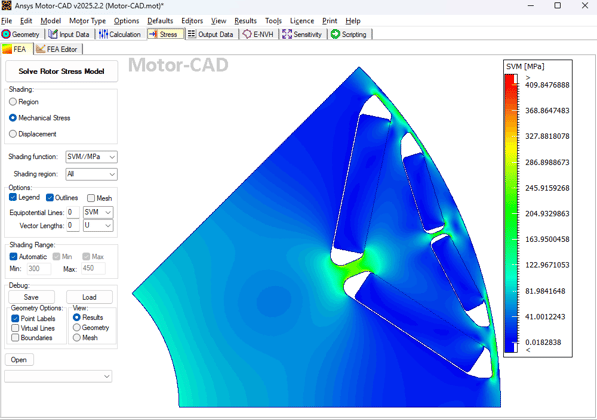Open the Shading function SVM//MPa dropdown
Screen dimensions: 597x420
tap(91, 157)
